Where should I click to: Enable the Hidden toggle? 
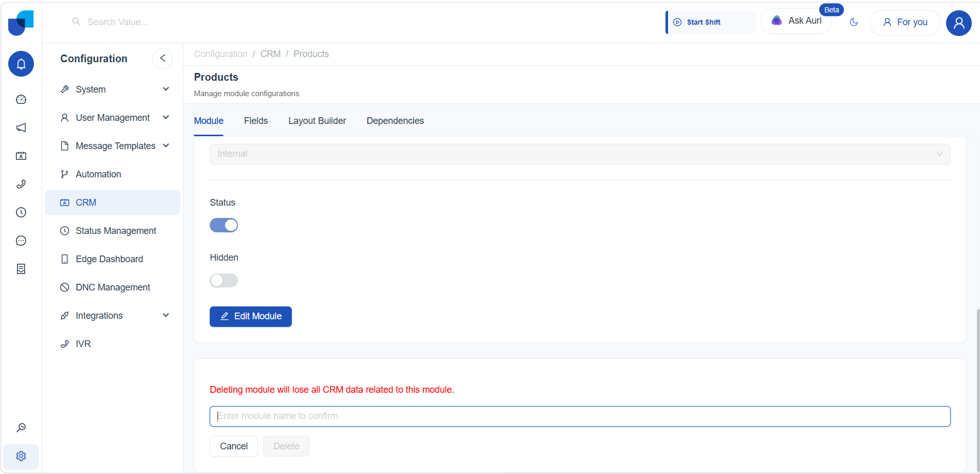[x=224, y=280]
